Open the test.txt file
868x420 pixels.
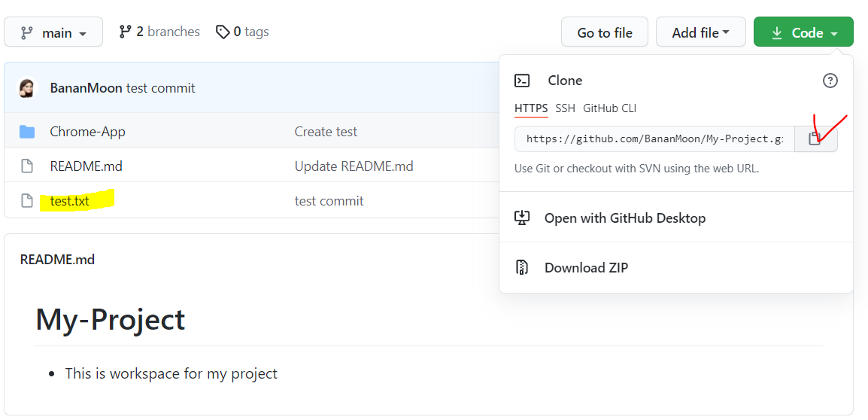70,200
